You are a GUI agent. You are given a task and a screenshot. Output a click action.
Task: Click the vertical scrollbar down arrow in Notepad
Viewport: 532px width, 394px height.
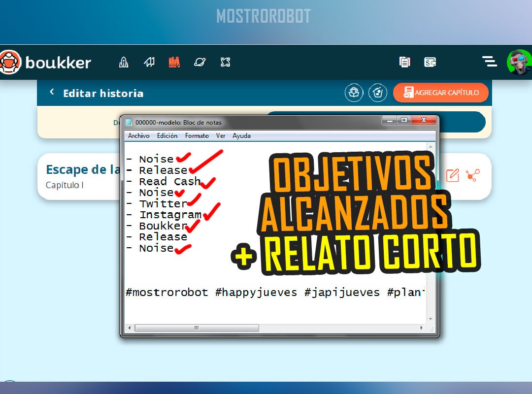click(431, 319)
